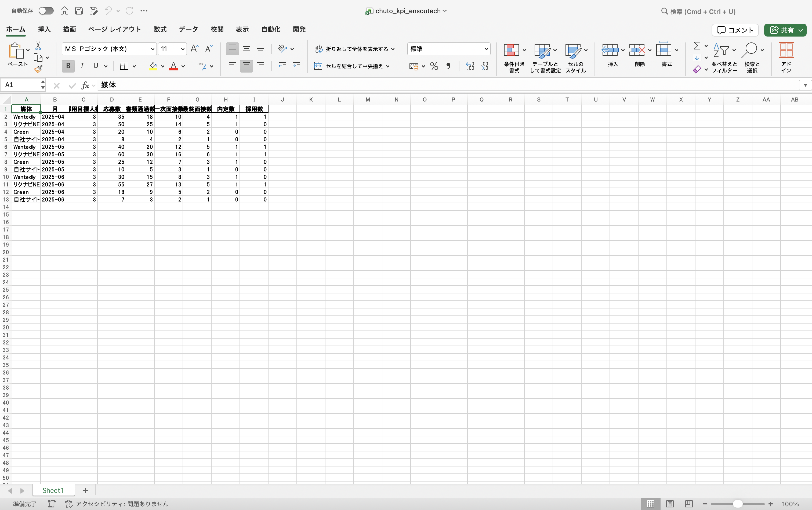The image size is (812, 510).
Task: Open the 数式 ribbon tab
Action: [x=160, y=29]
